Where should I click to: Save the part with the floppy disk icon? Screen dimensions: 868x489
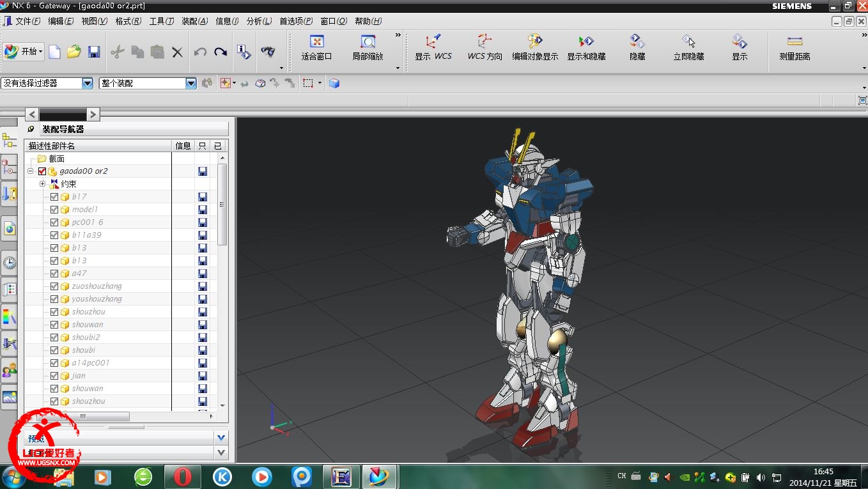[94, 52]
